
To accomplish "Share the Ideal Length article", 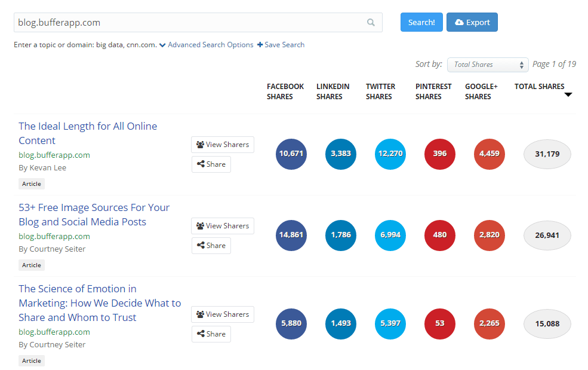I will pyautogui.click(x=211, y=164).
